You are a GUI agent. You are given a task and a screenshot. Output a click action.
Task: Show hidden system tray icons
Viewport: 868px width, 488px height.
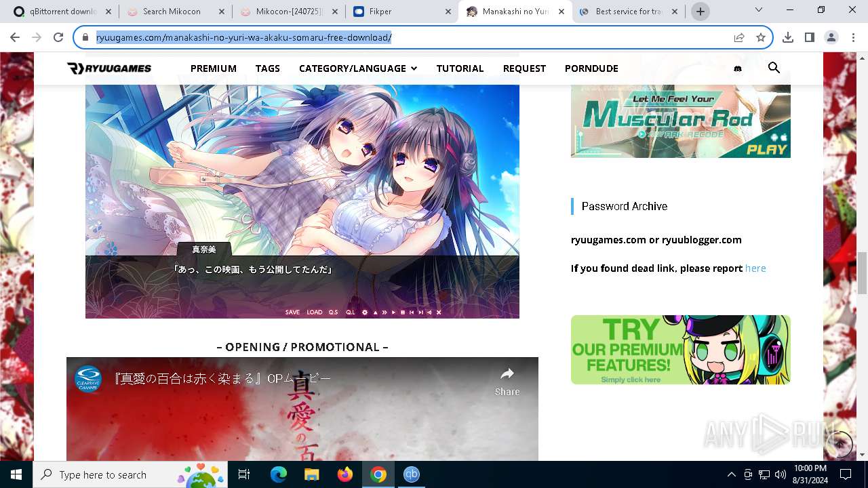point(731,474)
